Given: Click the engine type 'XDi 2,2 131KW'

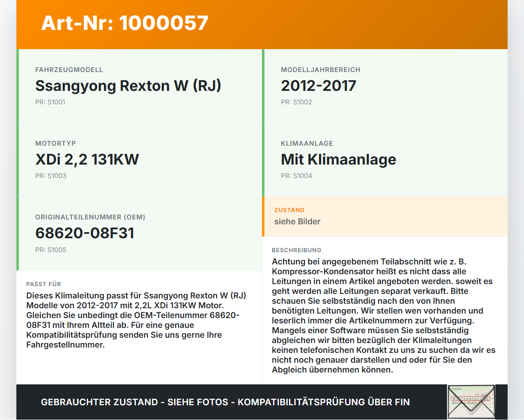Looking at the screenshot, I should tap(87, 160).
